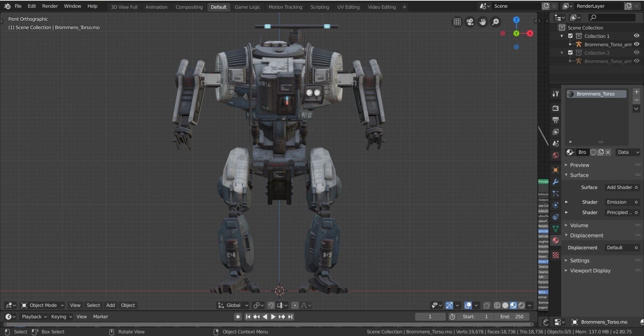Click the Z axis on navigation gizmo
The image size is (644, 336).
click(x=516, y=20)
